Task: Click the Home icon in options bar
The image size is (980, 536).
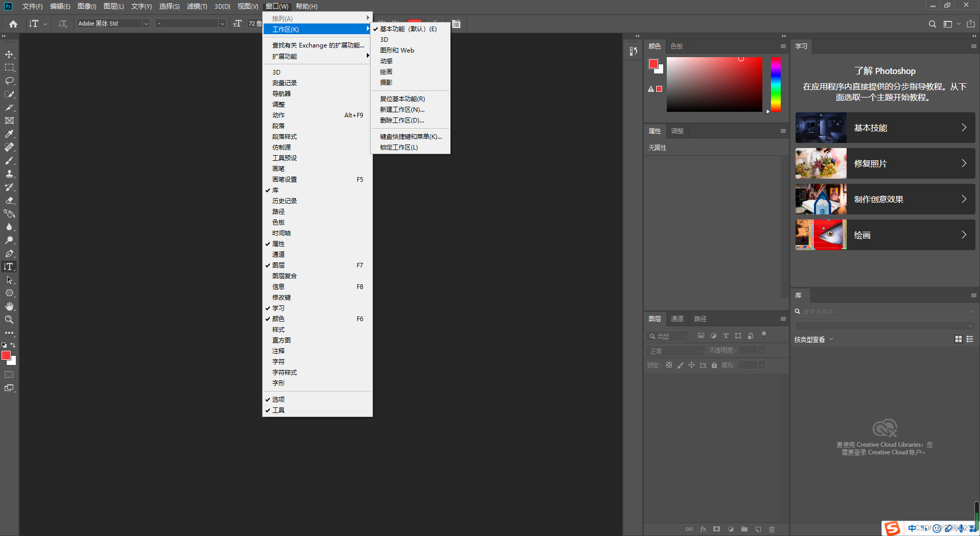Action: point(13,24)
